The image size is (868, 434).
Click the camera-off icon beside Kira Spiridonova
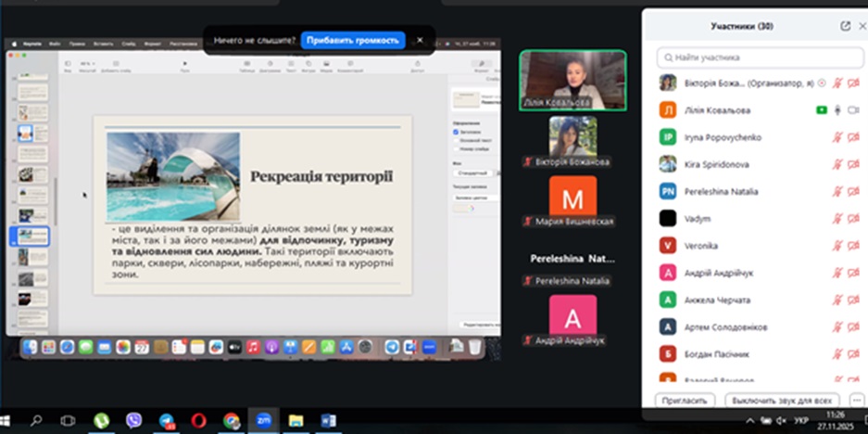(x=852, y=164)
